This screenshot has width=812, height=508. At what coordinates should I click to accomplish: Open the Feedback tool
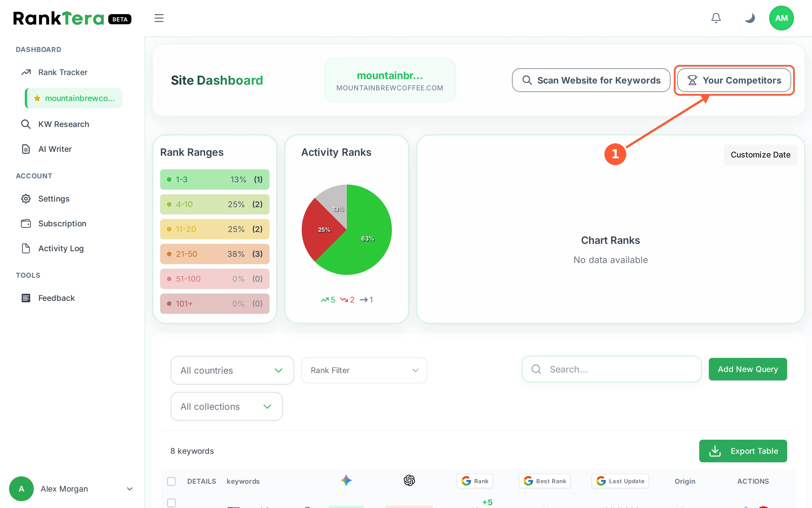tap(57, 298)
